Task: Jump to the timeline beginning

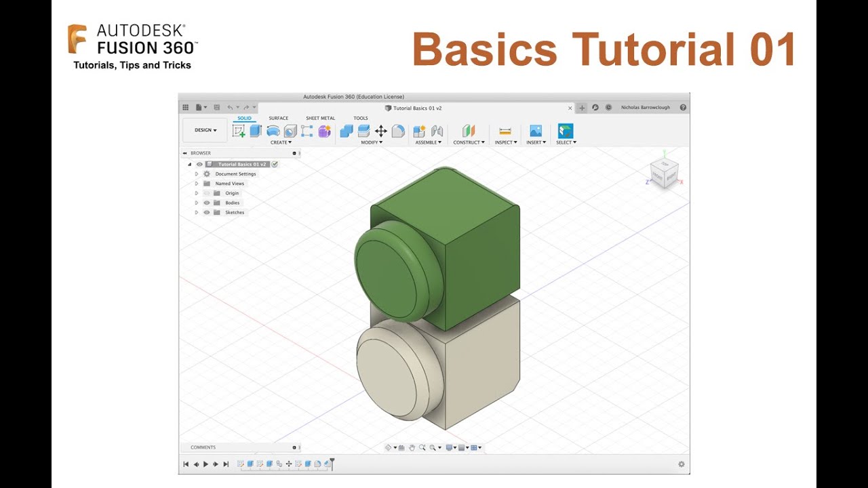Action: [x=186, y=464]
